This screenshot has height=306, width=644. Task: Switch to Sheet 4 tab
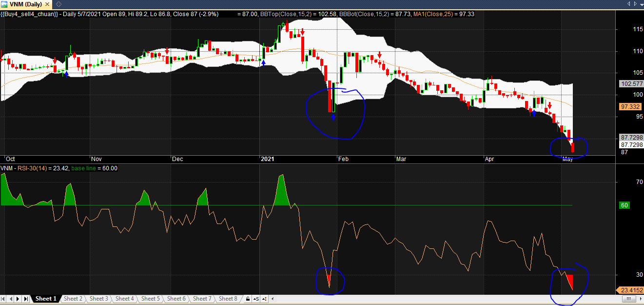pyautogui.click(x=125, y=299)
